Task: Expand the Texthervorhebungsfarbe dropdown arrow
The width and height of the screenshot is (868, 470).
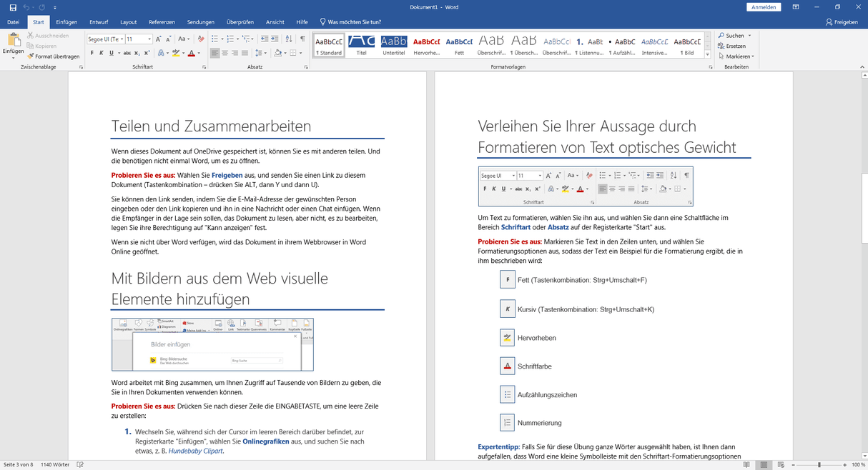Action: pyautogui.click(x=184, y=52)
